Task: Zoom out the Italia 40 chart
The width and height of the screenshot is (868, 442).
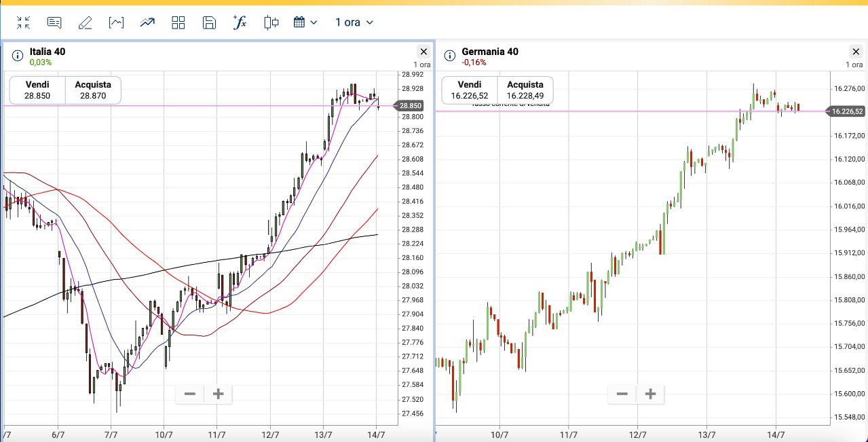Action: [190, 394]
